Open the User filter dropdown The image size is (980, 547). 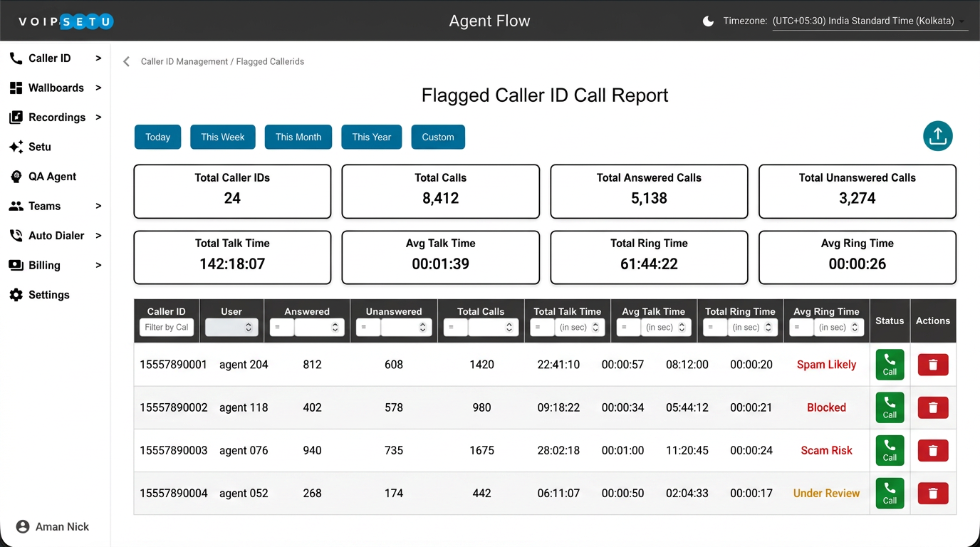tap(231, 328)
